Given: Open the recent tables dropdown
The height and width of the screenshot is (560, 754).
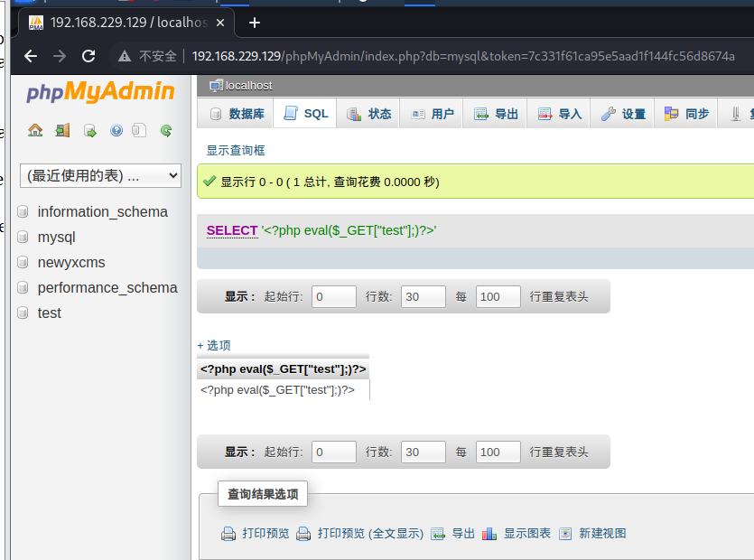Looking at the screenshot, I should click(x=100, y=175).
